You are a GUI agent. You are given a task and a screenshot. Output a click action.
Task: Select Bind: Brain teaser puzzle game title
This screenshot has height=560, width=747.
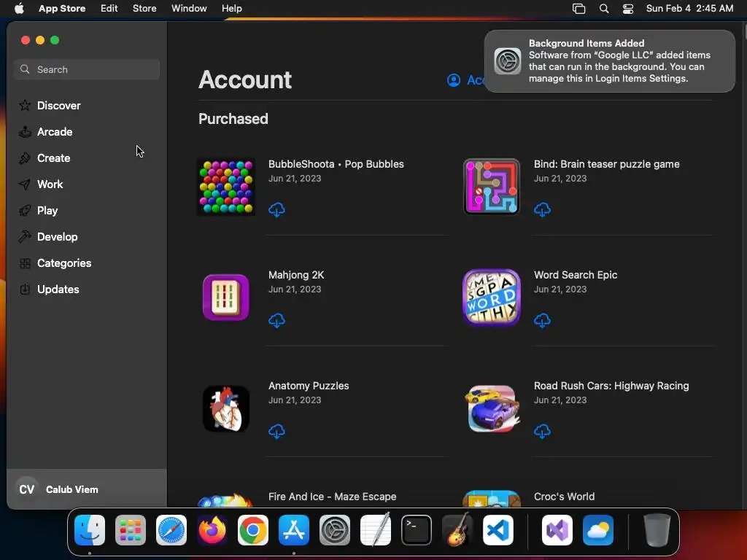click(x=606, y=164)
